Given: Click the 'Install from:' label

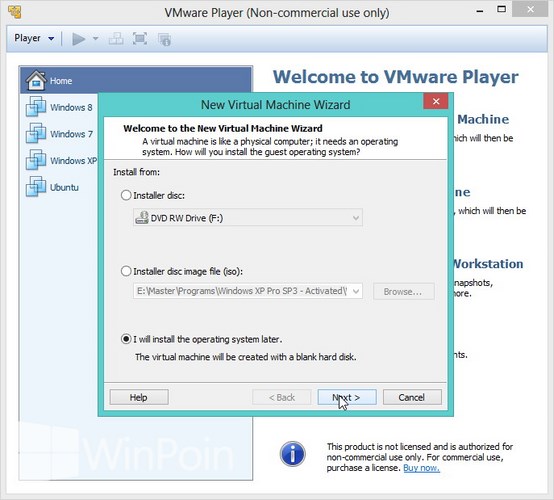Looking at the screenshot, I should (x=136, y=172).
